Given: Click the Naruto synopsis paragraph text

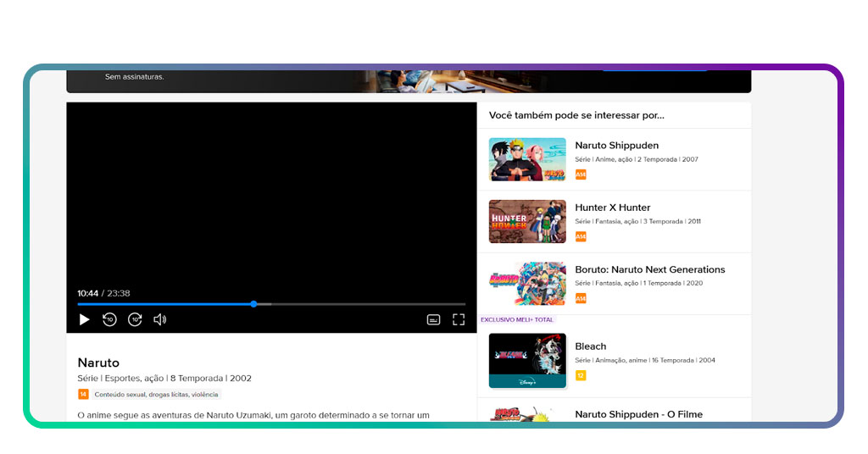Looking at the screenshot, I should coord(253,415).
